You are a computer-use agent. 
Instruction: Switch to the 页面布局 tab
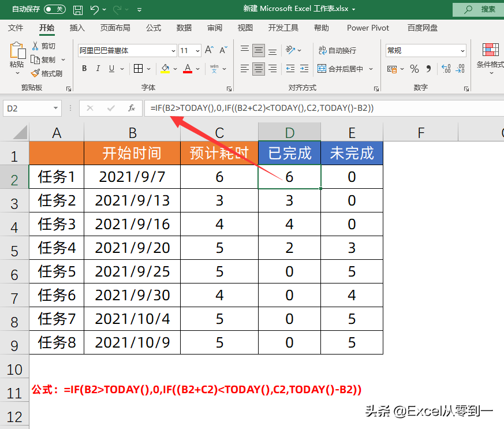tap(115, 28)
